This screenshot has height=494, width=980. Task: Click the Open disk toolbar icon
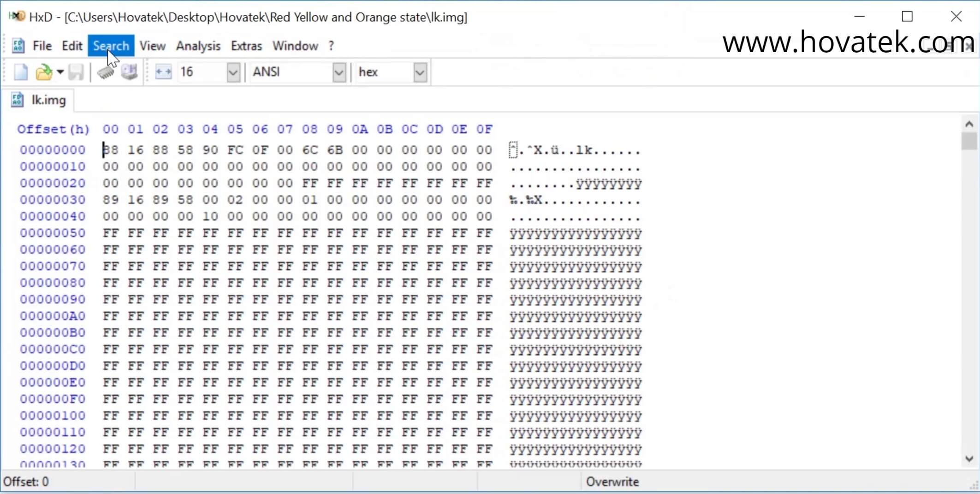point(130,72)
